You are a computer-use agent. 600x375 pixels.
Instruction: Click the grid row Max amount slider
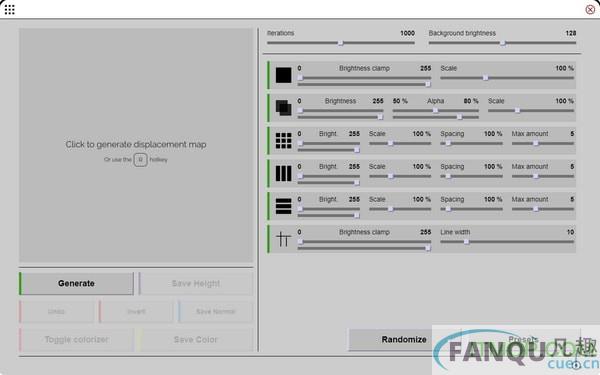click(x=543, y=143)
